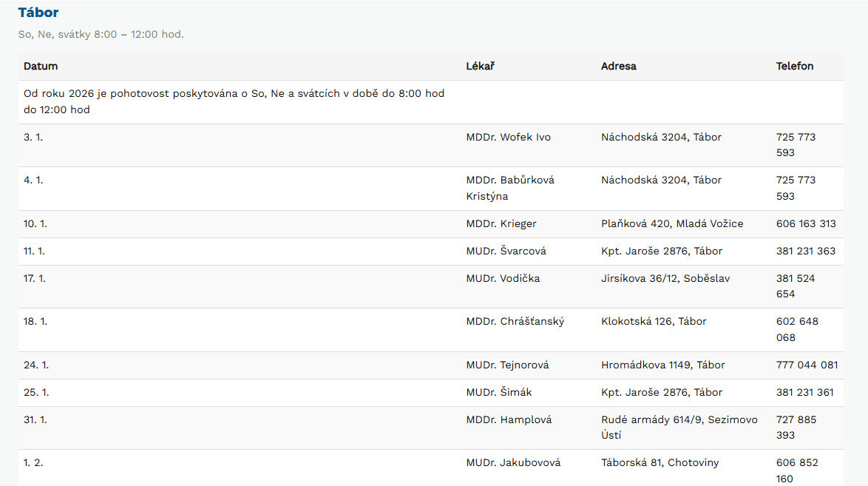Click the "Telefon" column header
868x486 pixels.
[x=795, y=66]
